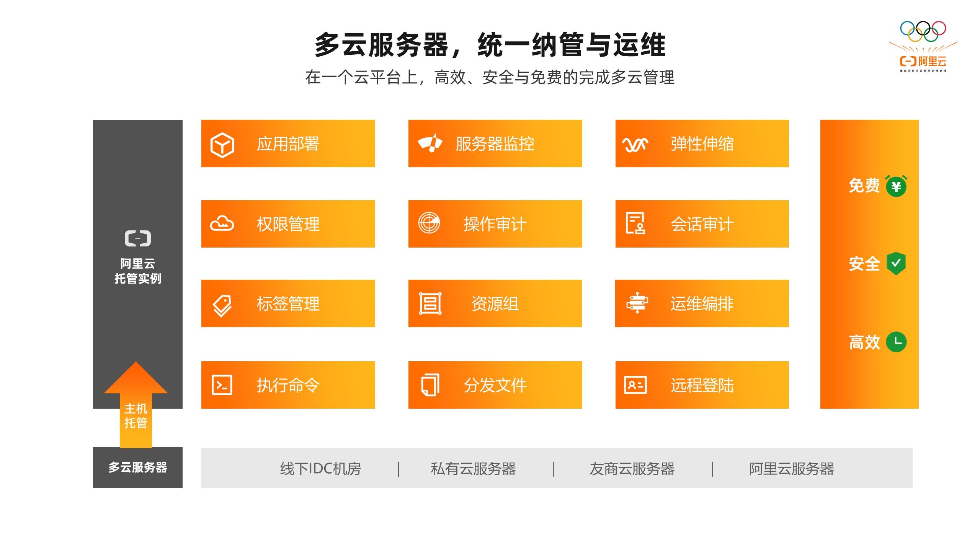Select the 标签管理 label
The image size is (980, 551).
pos(288,304)
